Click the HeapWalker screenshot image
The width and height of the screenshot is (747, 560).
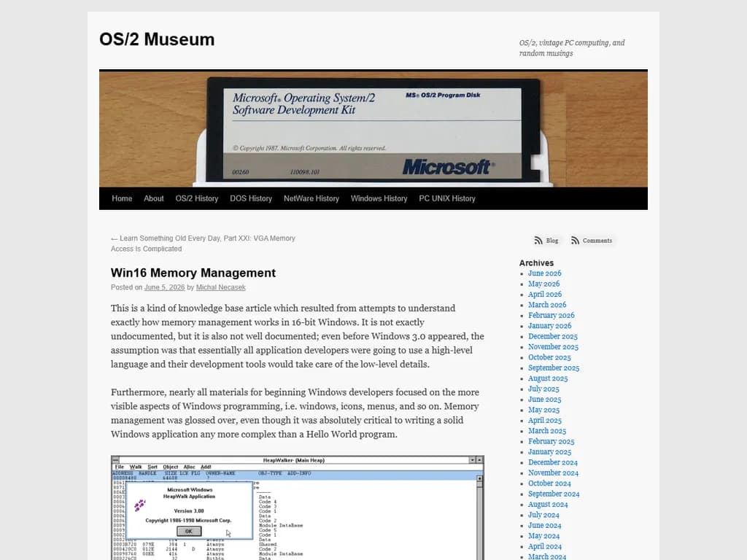click(298, 507)
